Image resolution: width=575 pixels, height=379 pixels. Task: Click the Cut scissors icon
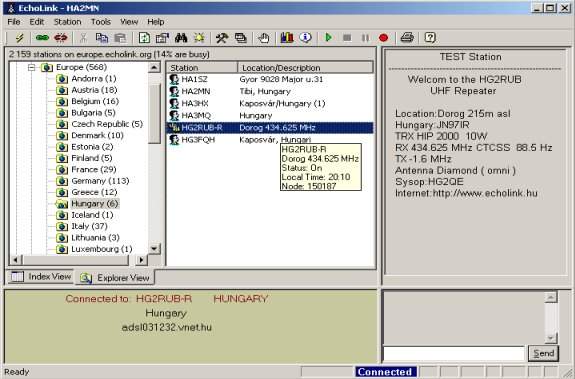click(x=84, y=37)
